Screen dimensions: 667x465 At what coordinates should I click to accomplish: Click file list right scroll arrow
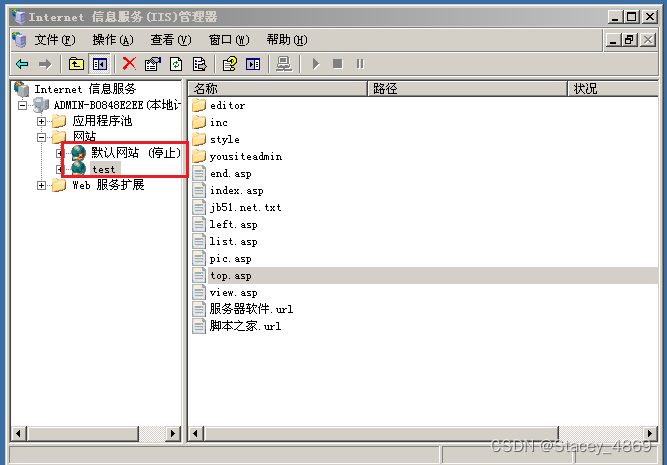(650, 434)
